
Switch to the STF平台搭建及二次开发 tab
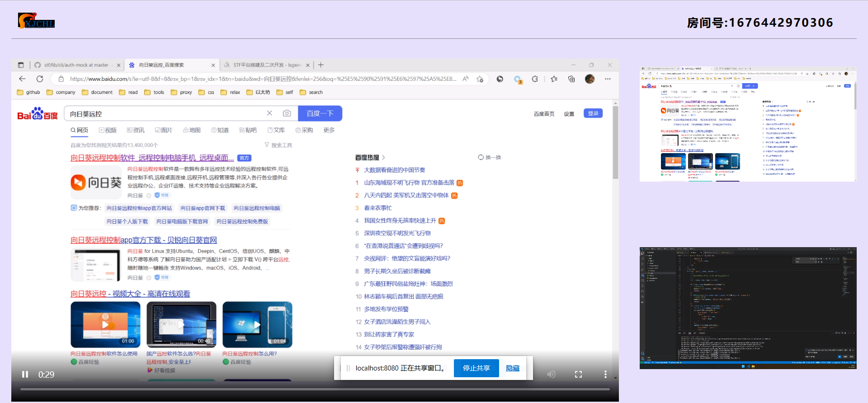267,65
